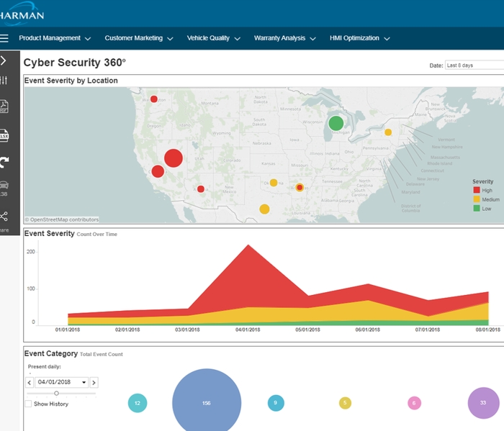Click the yellow bubble labeled 5
Image resolution: width=504 pixels, height=431 pixels.
tap(345, 403)
